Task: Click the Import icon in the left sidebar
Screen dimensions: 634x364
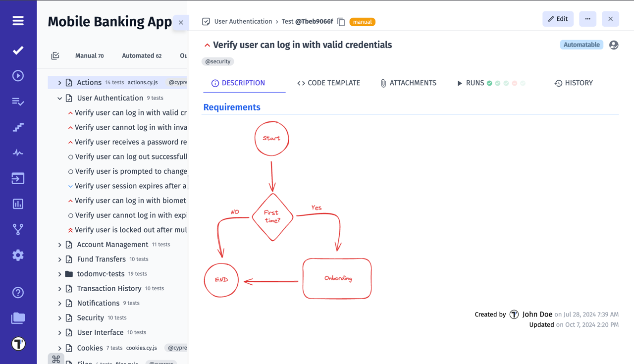Action: coord(18,178)
